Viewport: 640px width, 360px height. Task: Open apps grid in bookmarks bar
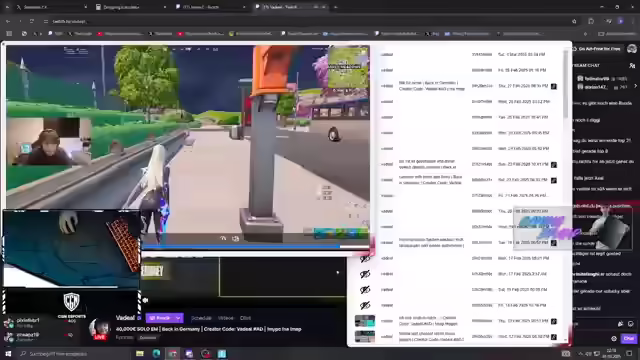click(9, 33)
